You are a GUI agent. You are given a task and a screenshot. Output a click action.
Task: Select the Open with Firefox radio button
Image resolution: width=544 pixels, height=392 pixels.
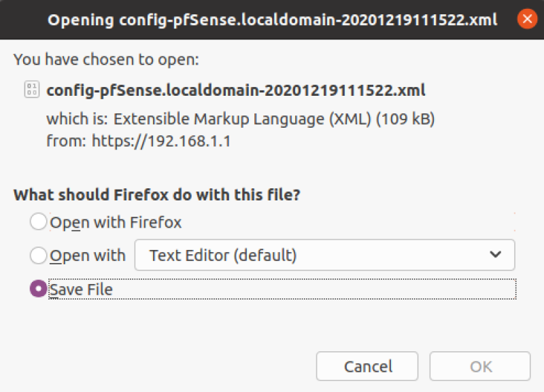[x=38, y=221]
